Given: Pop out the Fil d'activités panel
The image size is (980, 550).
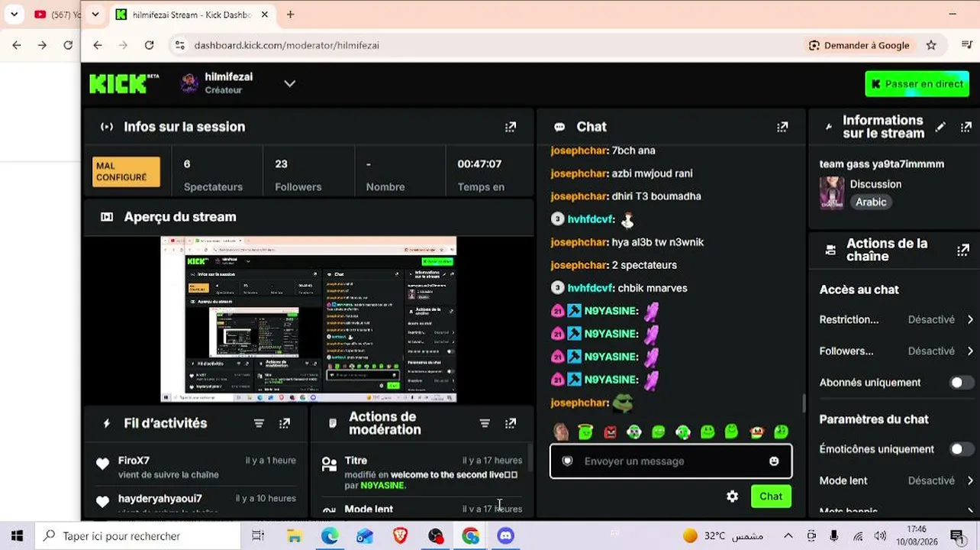Looking at the screenshot, I should pos(285,423).
